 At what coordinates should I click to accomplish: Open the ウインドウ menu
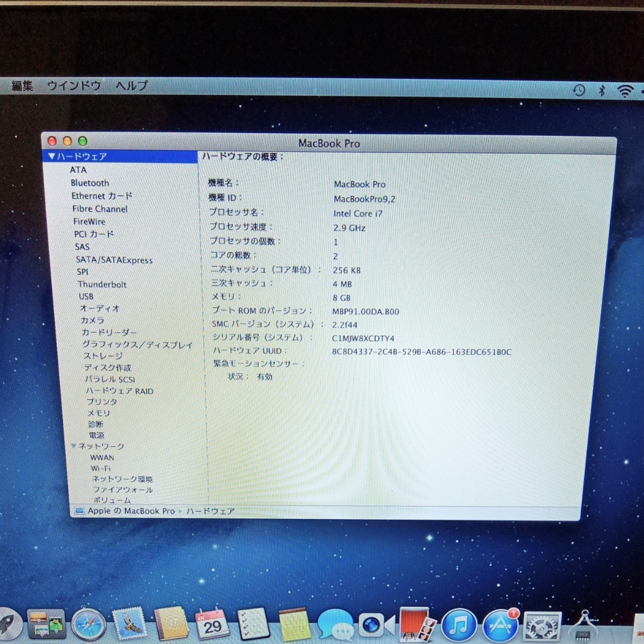click(x=74, y=85)
